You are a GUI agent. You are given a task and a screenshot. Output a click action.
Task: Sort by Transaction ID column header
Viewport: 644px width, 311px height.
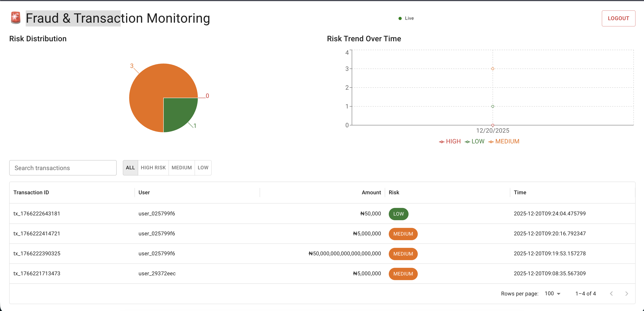[x=31, y=192]
